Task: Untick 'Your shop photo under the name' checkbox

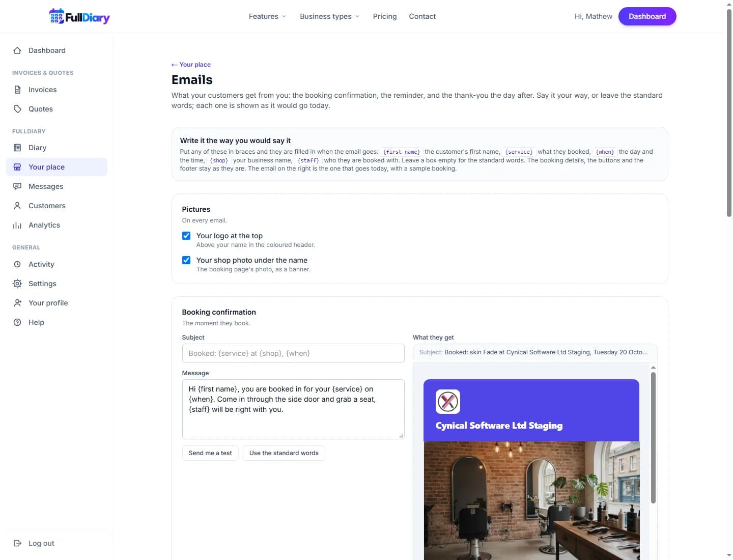Action: click(186, 260)
